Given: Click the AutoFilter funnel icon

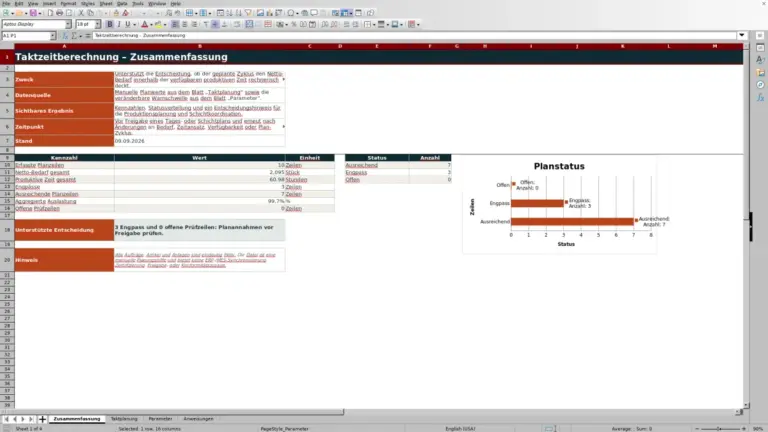Looking at the screenshot, I should click(x=248, y=13).
